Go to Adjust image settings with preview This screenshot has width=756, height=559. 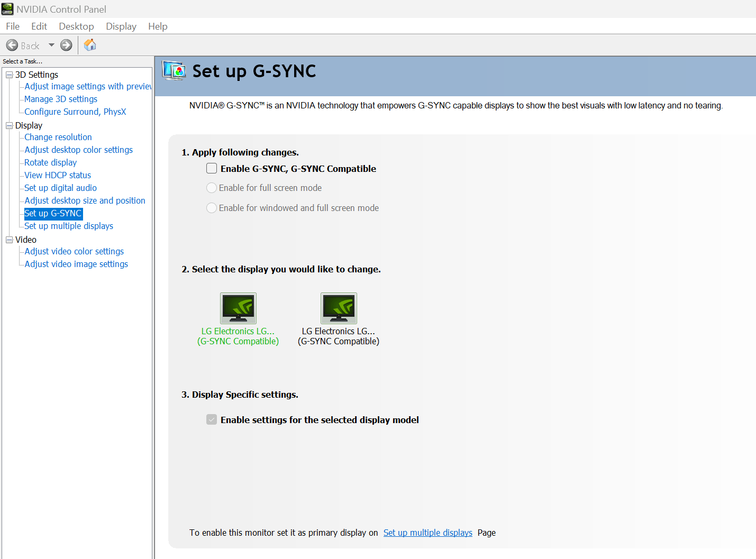coord(88,86)
